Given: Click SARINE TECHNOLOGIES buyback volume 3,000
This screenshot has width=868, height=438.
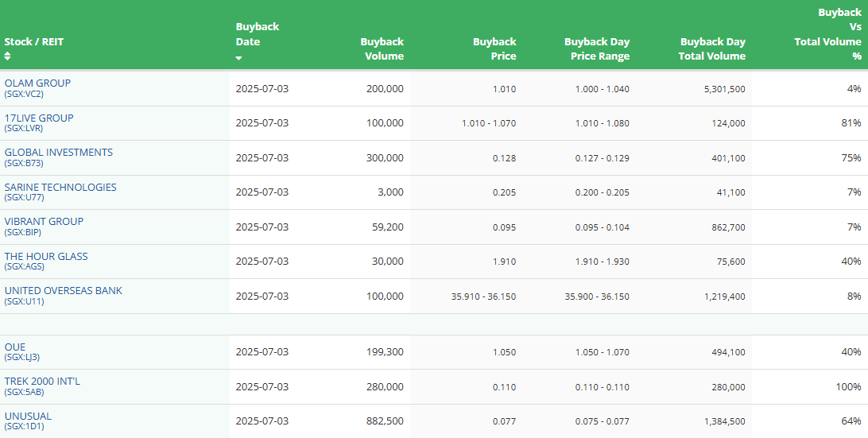Looking at the screenshot, I should [x=392, y=192].
